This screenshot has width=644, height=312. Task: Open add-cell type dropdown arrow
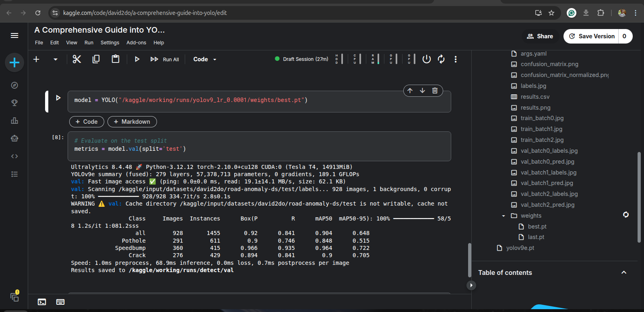coord(56,59)
